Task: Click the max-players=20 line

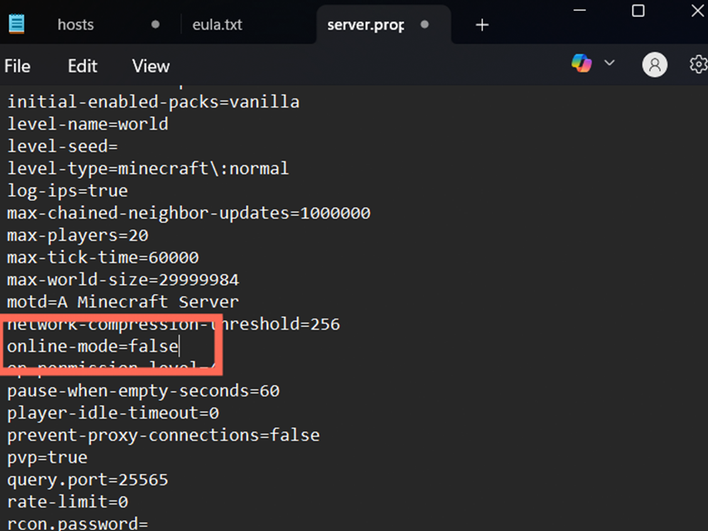Action: [78, 235]
